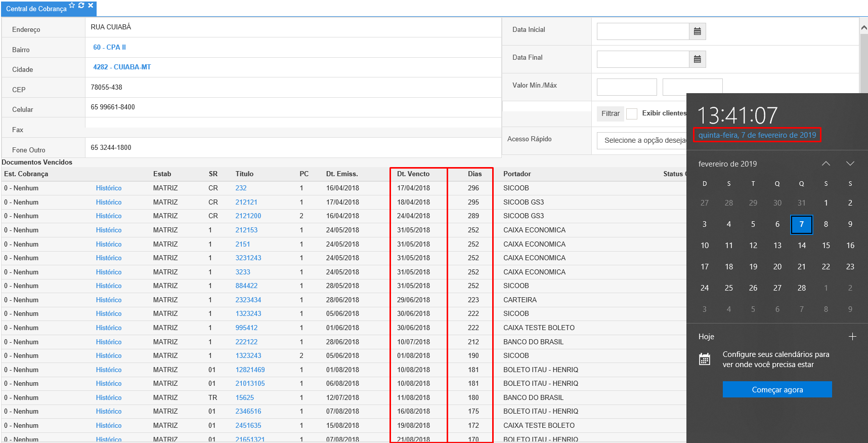
Task: Open Histórico for título 15625 row
Action: tap(109, 397)
